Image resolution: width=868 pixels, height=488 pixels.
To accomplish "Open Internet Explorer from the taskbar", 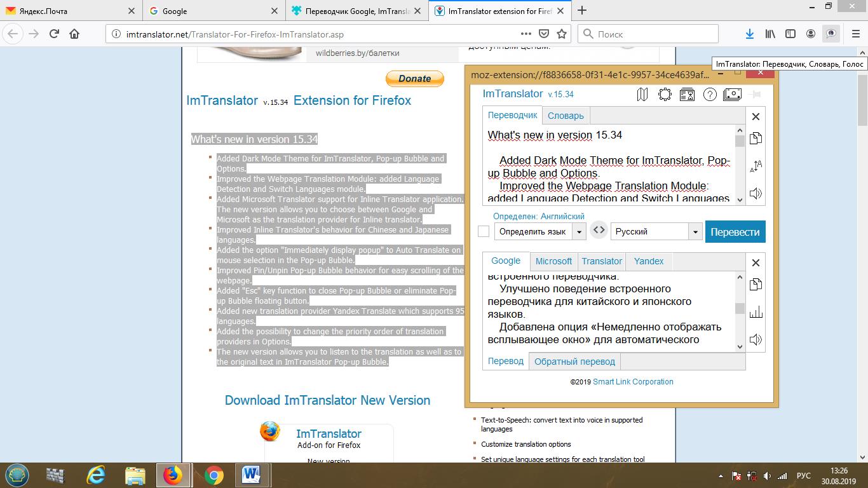I will click(x=96, y=475).
